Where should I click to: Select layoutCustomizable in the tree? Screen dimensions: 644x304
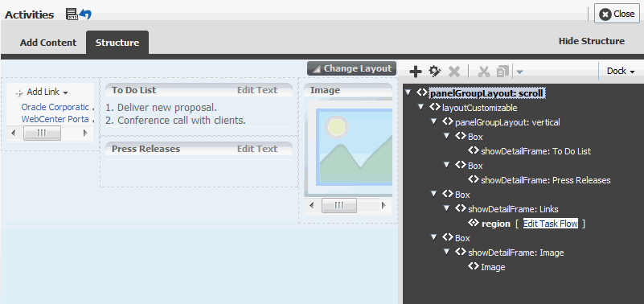point(479,108)
